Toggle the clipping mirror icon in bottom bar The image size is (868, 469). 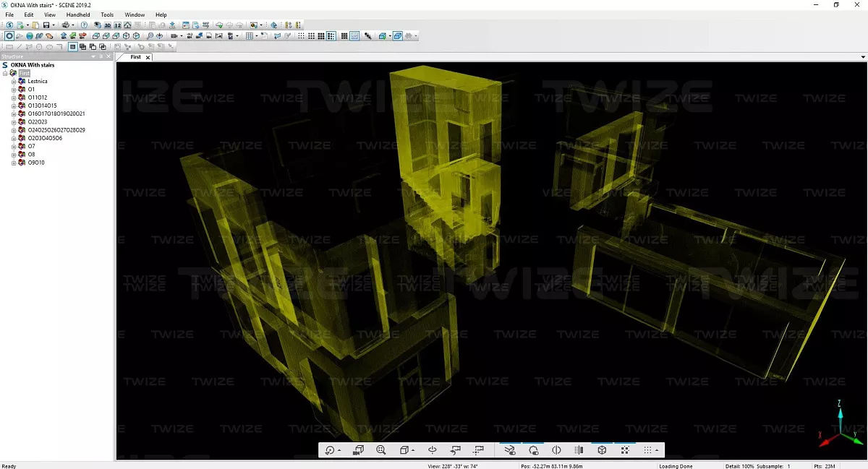556,450
